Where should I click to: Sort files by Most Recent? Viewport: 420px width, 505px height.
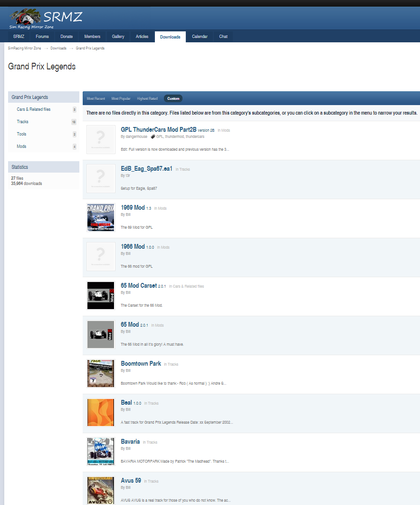tap(96, 98)
